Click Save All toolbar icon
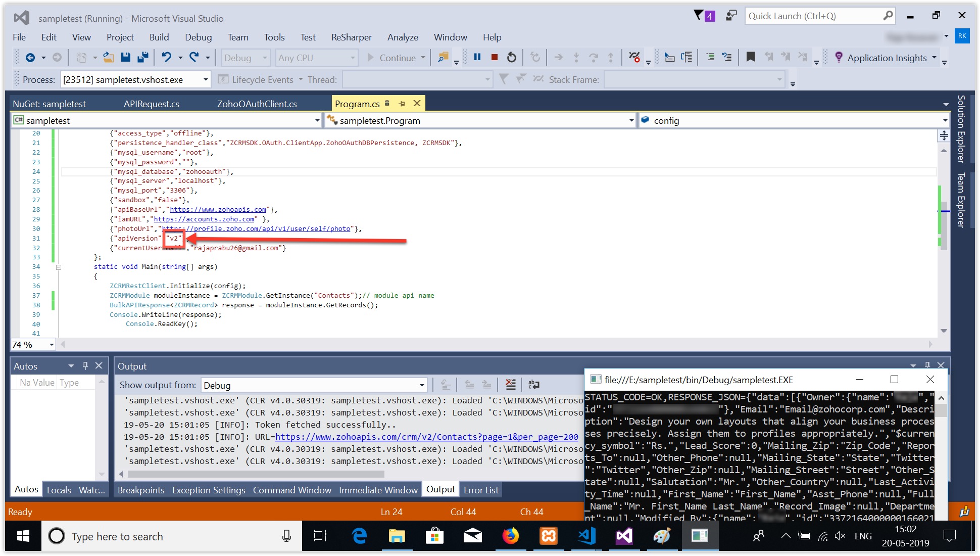 point(143,58)
